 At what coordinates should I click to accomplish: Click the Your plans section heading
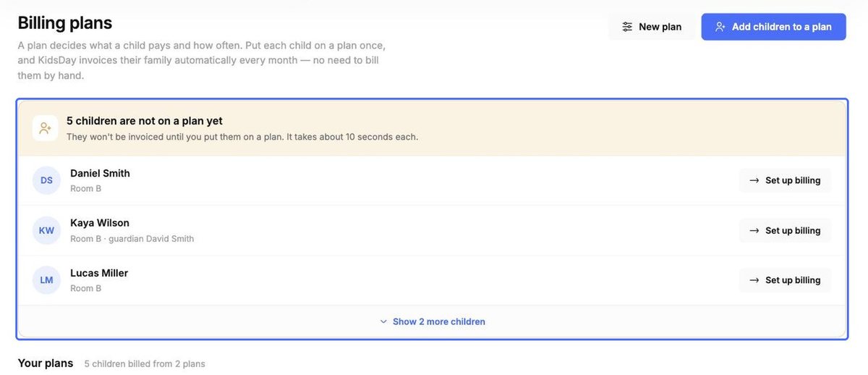pyautogui.click(x=46, y=363)
